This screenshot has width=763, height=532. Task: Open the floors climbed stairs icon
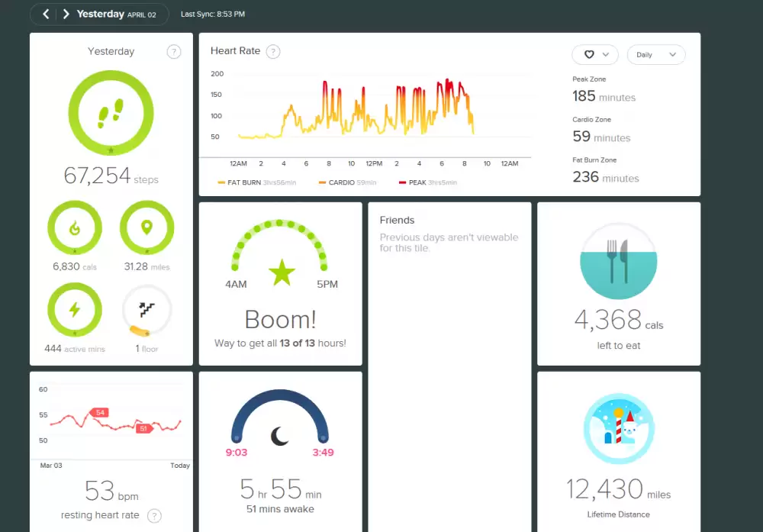pos(146,309)
